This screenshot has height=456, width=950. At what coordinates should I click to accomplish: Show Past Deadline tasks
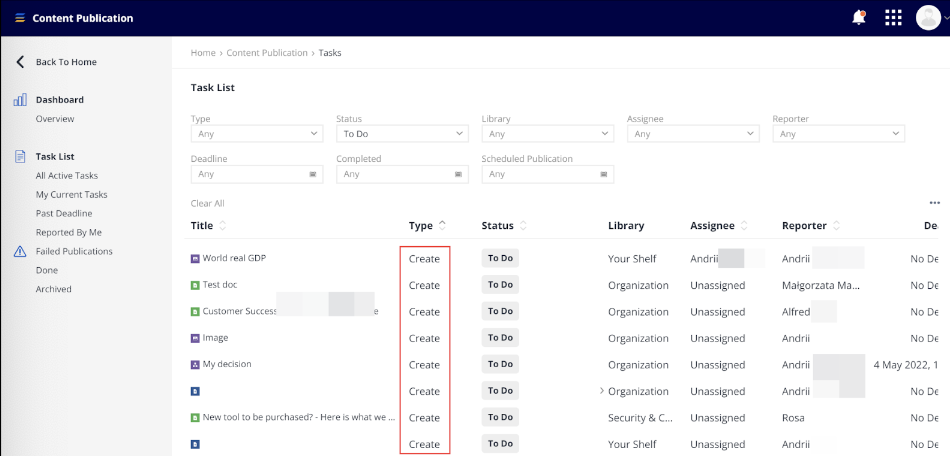point(64,214)
